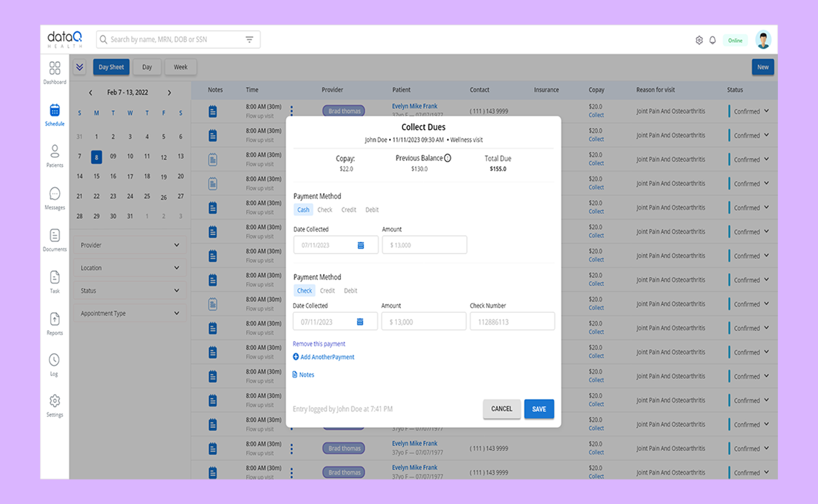Viewport: 818px width, 504px height.
Task: Select Debit in second Payment Method
Action: coord(350,291)
